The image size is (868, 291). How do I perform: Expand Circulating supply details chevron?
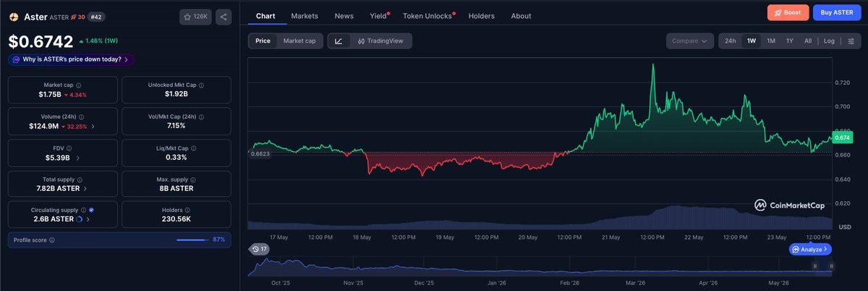[x=88, y=219]
